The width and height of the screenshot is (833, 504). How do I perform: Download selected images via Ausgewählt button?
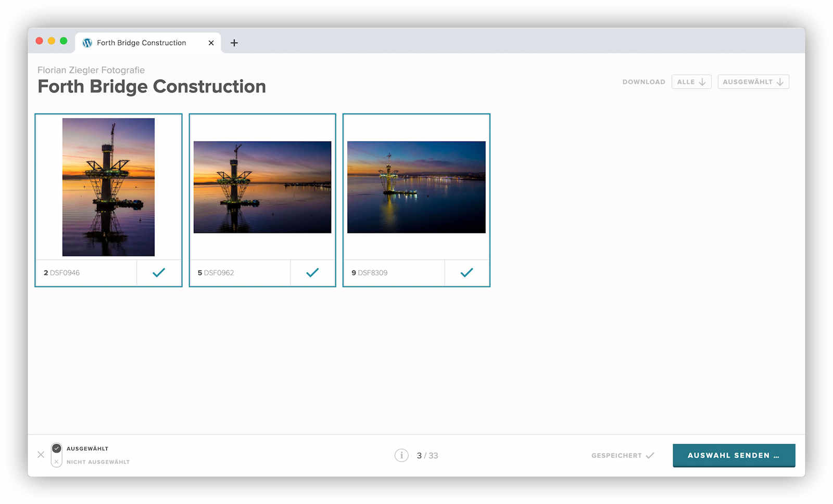(x=753, y=82)
